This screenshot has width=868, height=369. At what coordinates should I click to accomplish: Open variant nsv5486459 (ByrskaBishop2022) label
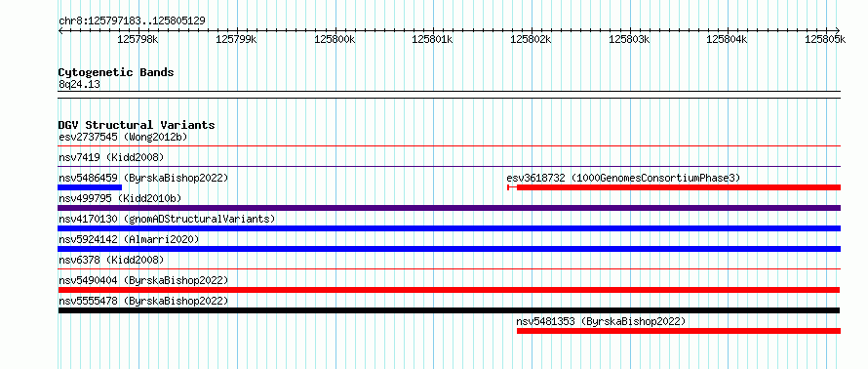coord(143,178)
